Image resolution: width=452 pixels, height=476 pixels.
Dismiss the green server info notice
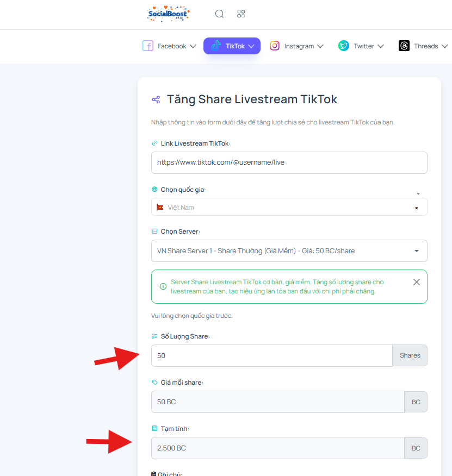pos(417,282)
